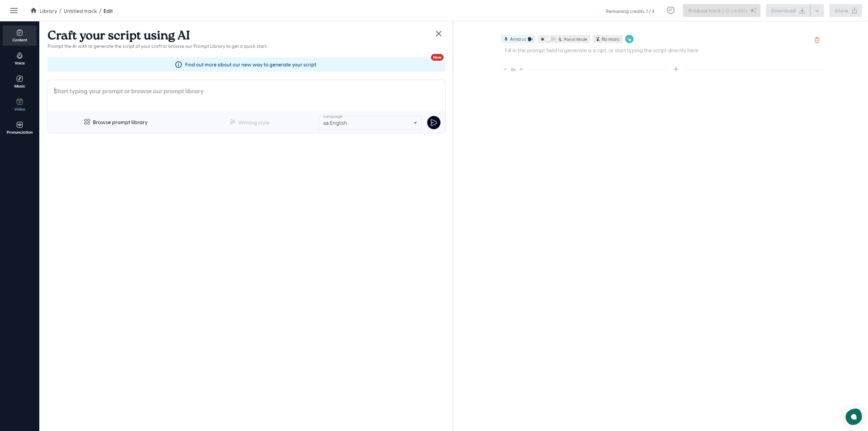
Task: Click the Download button
Action: pos(788,11)
